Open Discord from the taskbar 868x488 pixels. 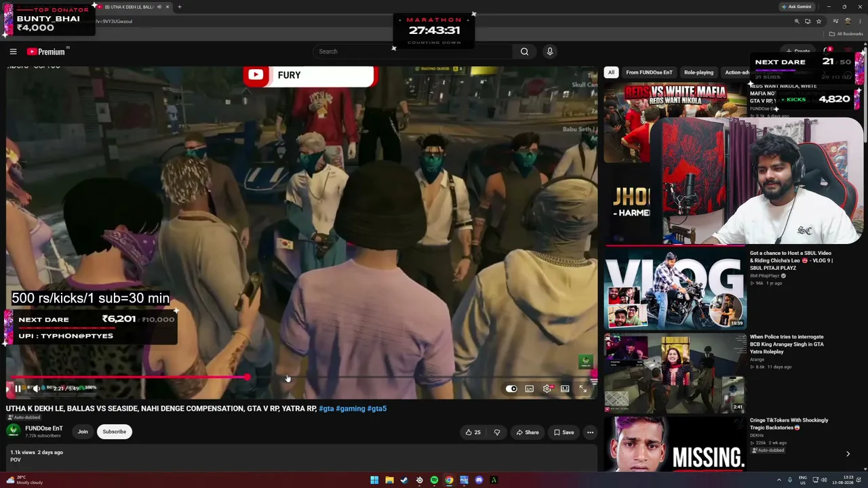pyautogui.click(x=479, y=481)
